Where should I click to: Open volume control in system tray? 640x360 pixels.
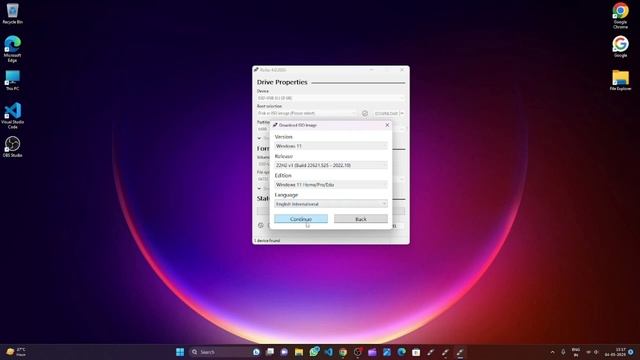pos(596,352)
